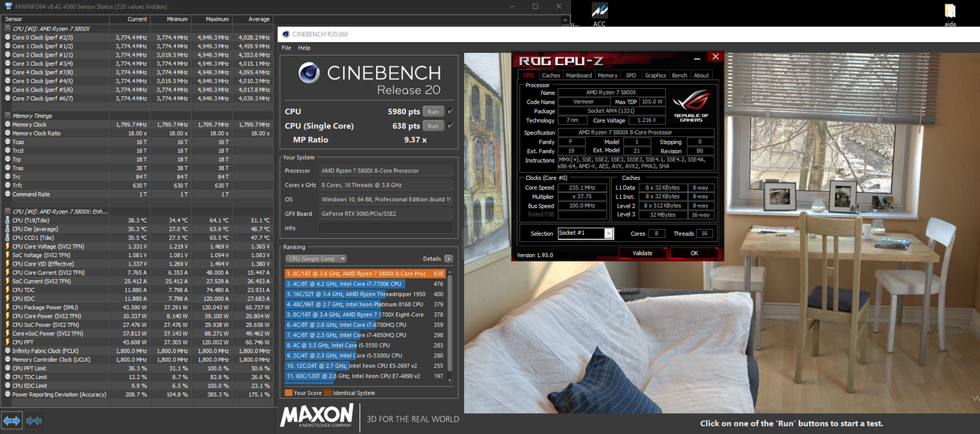
Task: Click the Cinebench sphere logo
Action: [x=309, y=73]
